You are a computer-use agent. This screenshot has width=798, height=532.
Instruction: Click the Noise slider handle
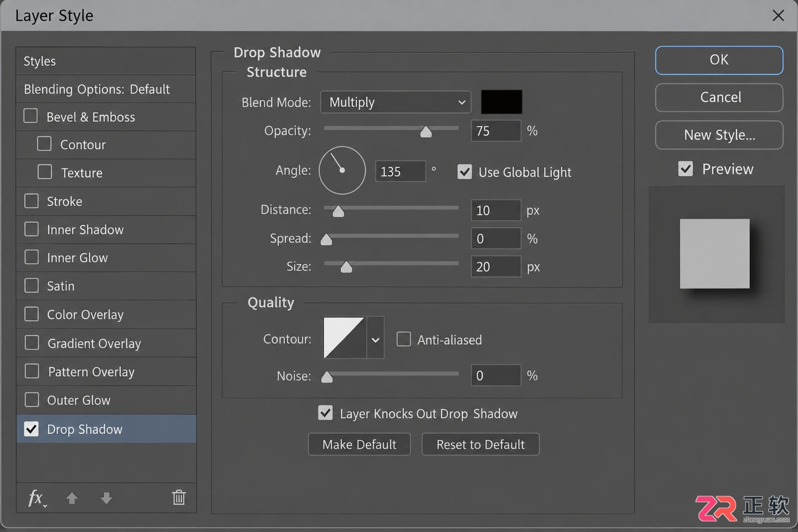click(x=327, y=377)
